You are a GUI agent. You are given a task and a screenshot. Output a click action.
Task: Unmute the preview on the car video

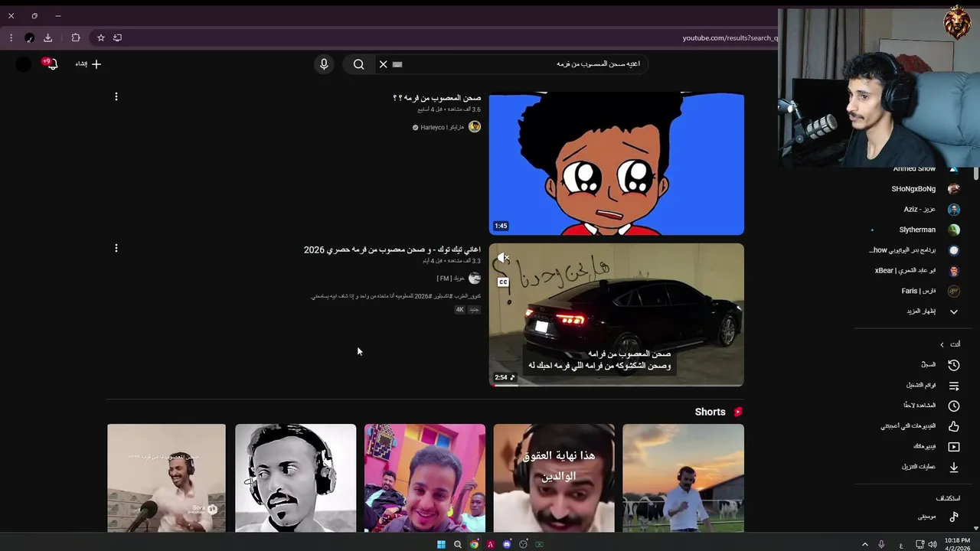point(503,258)
